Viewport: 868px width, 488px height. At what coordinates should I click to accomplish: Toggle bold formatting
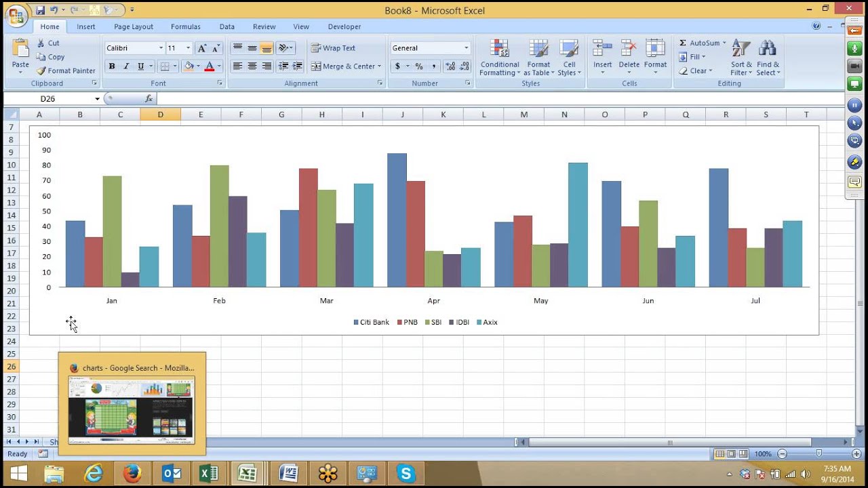[x=112, y=66]
